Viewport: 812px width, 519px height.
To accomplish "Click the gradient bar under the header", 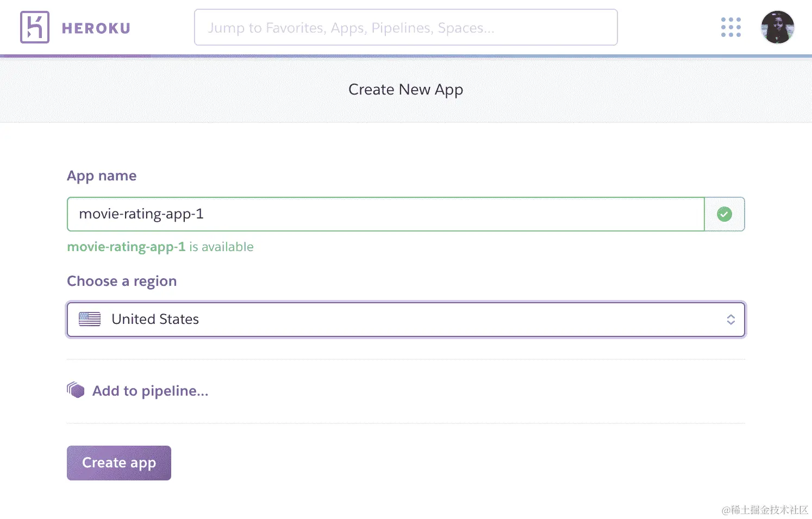I will [405, 56].
